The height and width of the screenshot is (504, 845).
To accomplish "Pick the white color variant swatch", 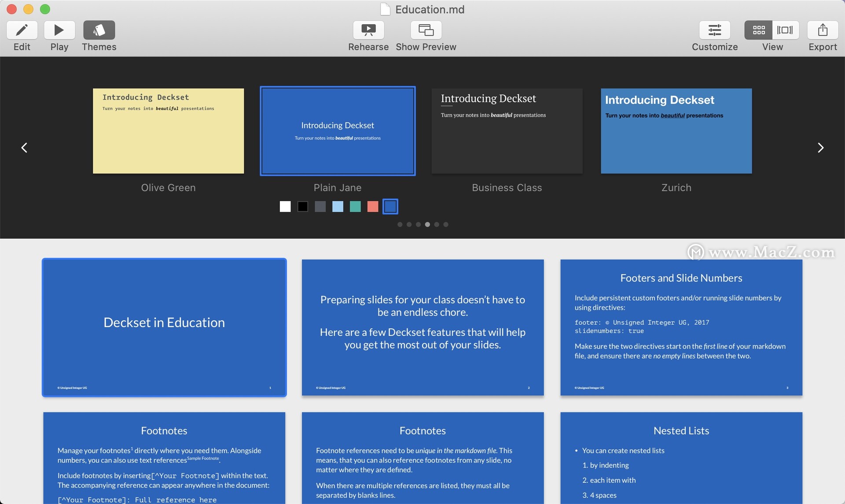I will coord(285,206).
